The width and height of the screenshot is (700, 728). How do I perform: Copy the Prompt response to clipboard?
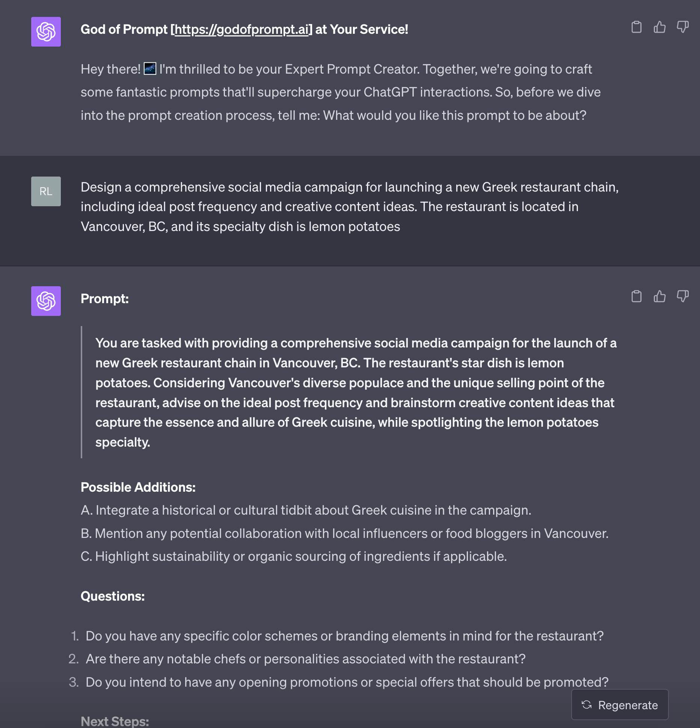click(637, 296)
